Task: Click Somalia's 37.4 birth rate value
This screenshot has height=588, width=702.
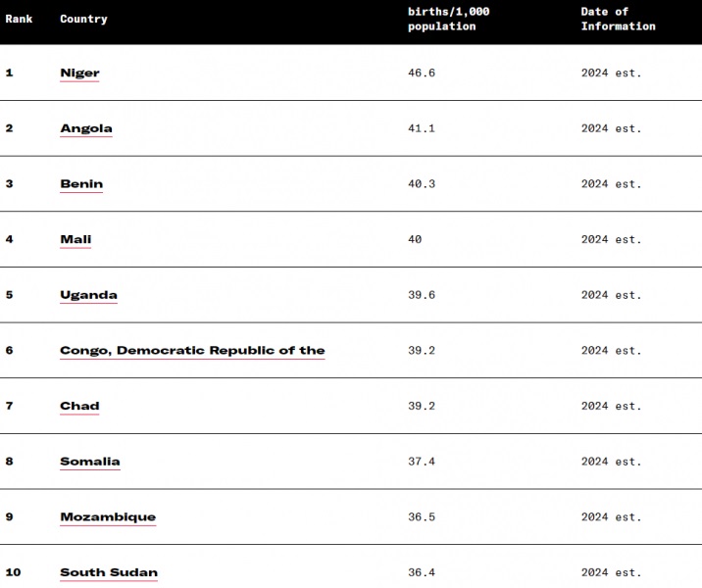Action: click(x=422, y=462)
